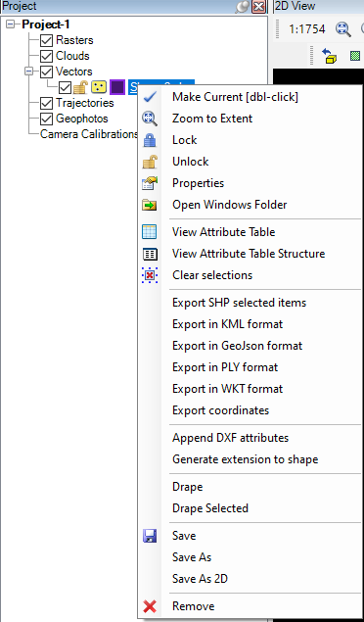The width and height of the screenshot is (364, 622).
Task: Click the Make Current checkmark icon
Action: (150, 97)
